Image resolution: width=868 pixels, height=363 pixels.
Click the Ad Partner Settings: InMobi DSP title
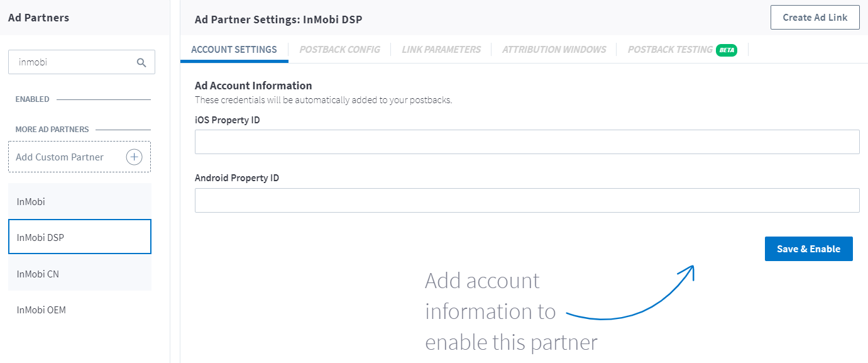278,20
